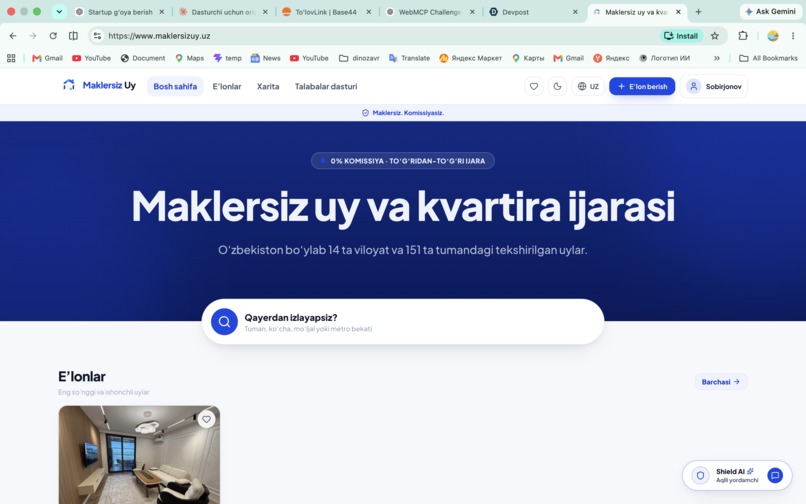
Task: Switch to To'lovLink Base44 tab
Action: tap(326, 12)
